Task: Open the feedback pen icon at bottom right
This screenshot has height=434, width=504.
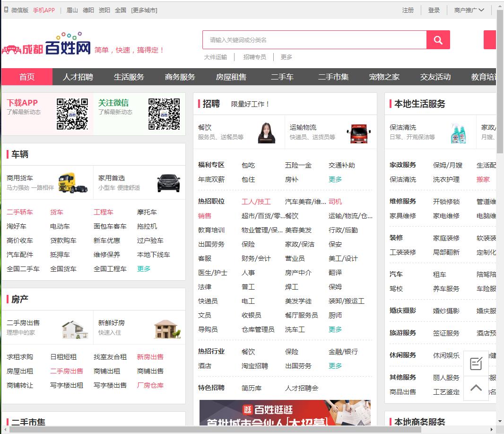Action: point(476,363)
